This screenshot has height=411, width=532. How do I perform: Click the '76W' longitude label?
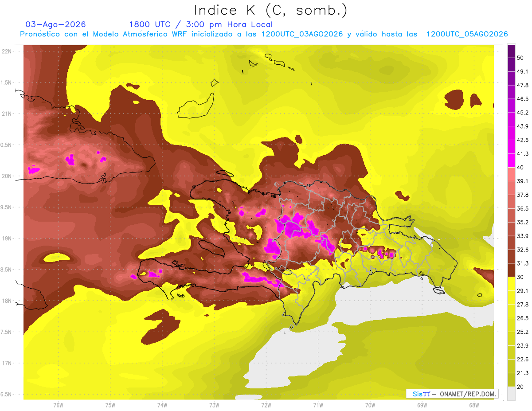click(58, 405)
